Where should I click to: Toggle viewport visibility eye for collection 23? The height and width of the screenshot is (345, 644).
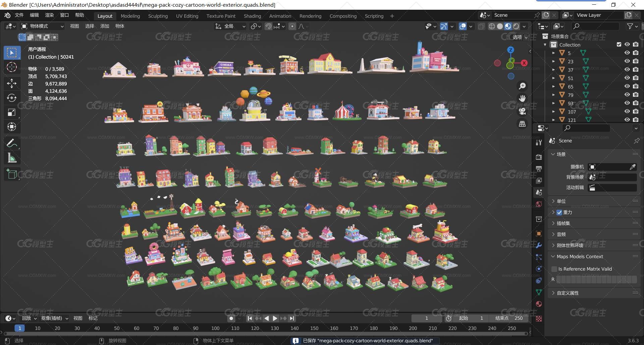[x=627, y=61]
